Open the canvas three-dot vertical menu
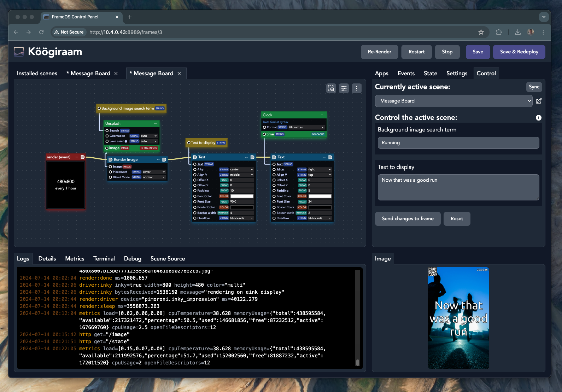The image size is (562, 392). pos(356,88)
